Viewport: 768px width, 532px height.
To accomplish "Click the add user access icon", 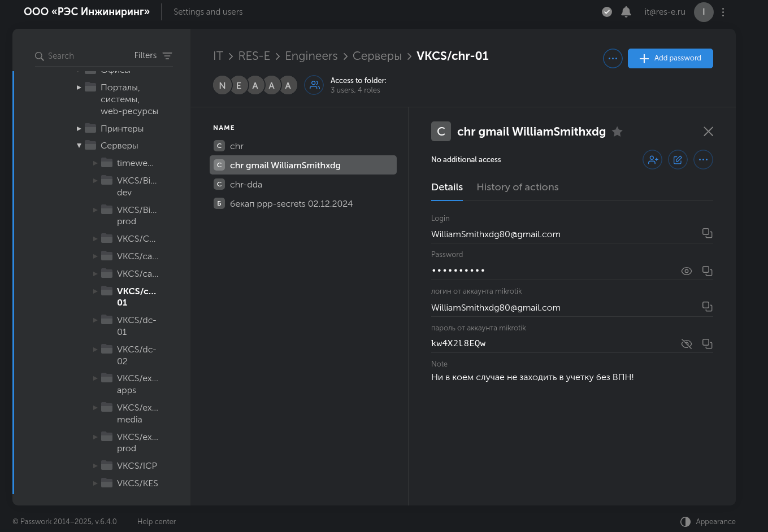I will pyautogui.click(x=652, y=160).
